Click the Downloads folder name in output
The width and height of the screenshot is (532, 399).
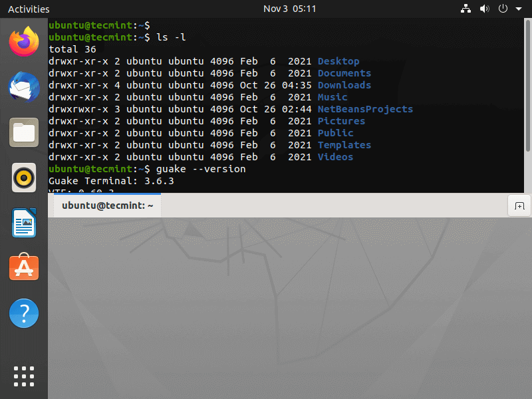344,85
